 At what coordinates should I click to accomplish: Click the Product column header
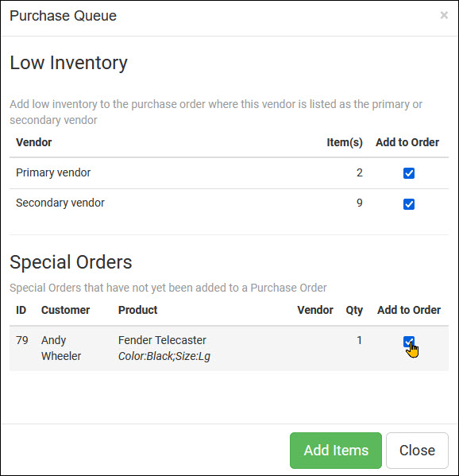(x=137, y=310)
